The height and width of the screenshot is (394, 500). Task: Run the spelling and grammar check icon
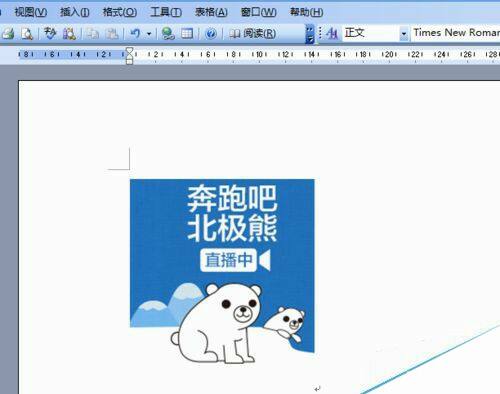pyautogui.click(x=50, y=33)
